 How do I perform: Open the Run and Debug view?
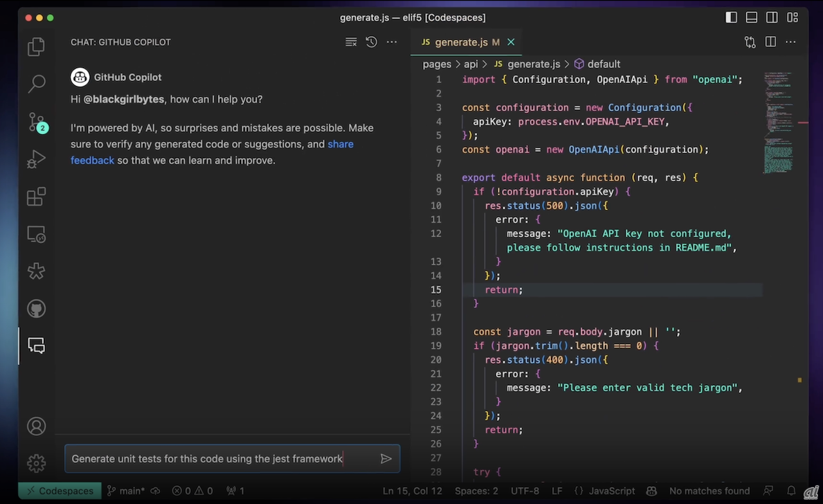click(x=36, y=159)
